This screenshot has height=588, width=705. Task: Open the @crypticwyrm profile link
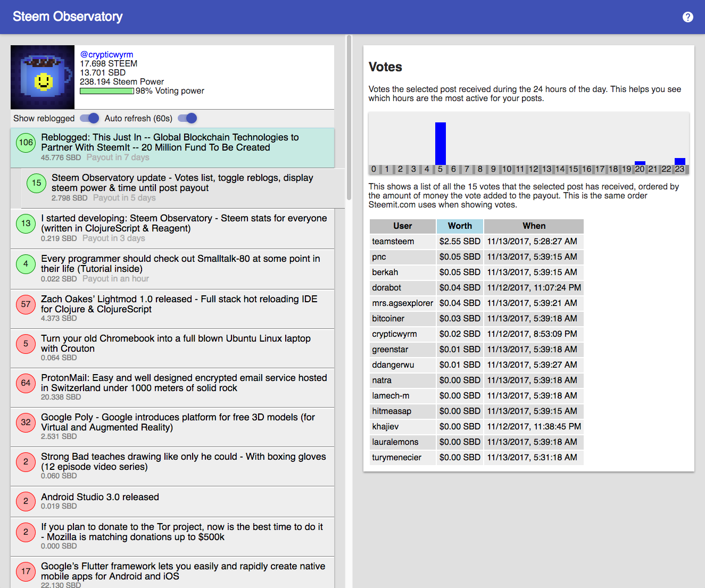coord(106,54)
